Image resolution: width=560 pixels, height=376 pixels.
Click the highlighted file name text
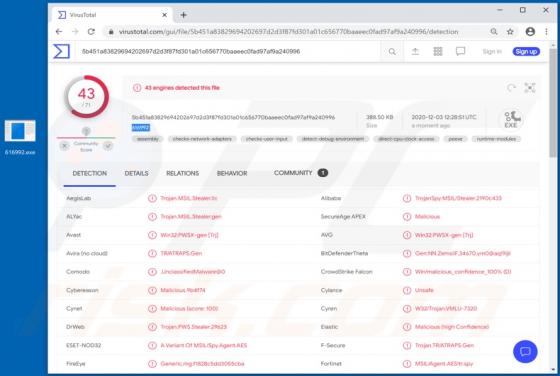tap(141, 127)
